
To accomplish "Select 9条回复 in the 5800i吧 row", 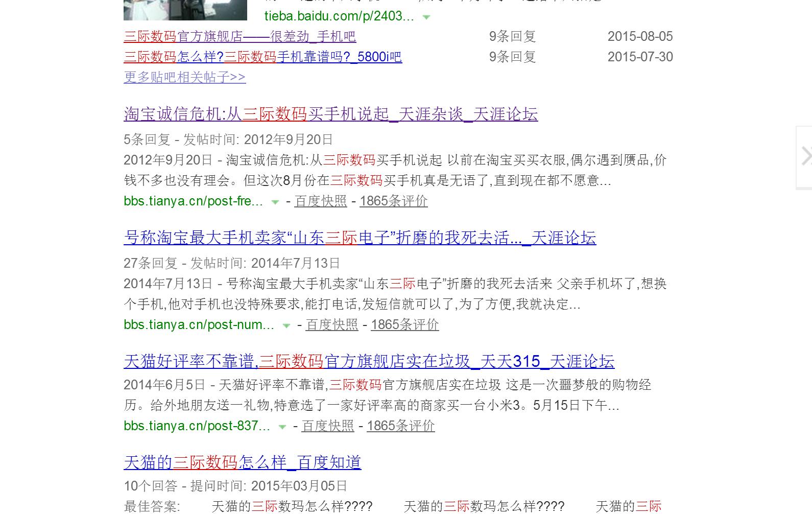I will tap(512, 57).
